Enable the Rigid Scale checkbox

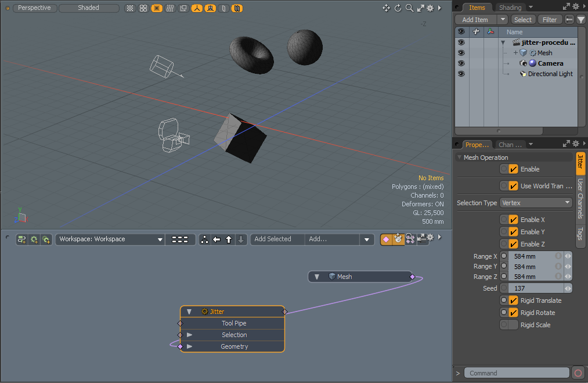tap(513, 325)
